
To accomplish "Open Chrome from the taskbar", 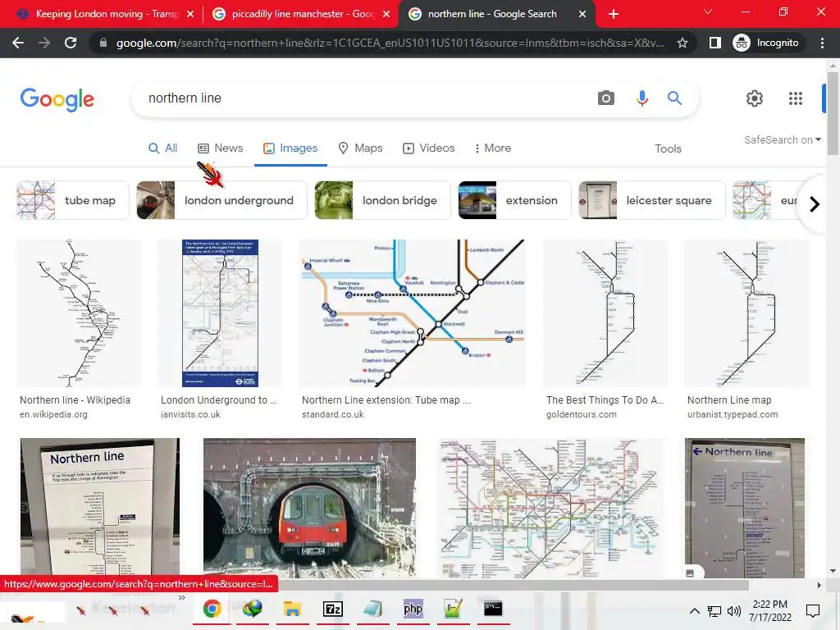I will tap(212, 609).
